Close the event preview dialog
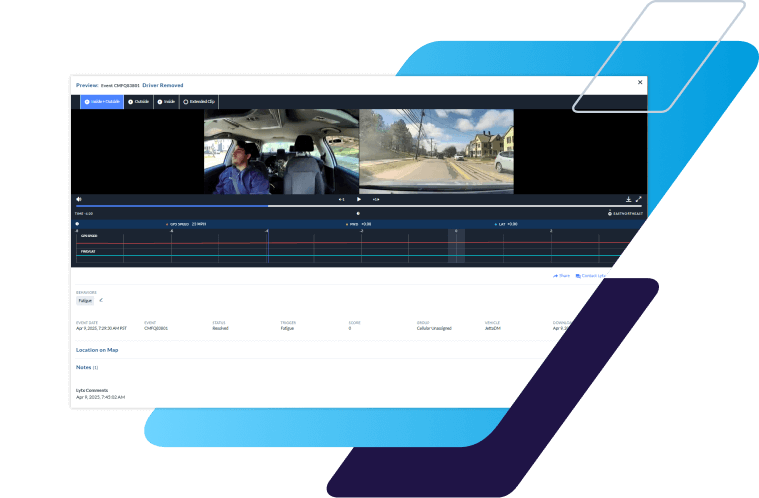Image resolution: width=759 pixels, height=498 pixels. click(x=640, y=82)
